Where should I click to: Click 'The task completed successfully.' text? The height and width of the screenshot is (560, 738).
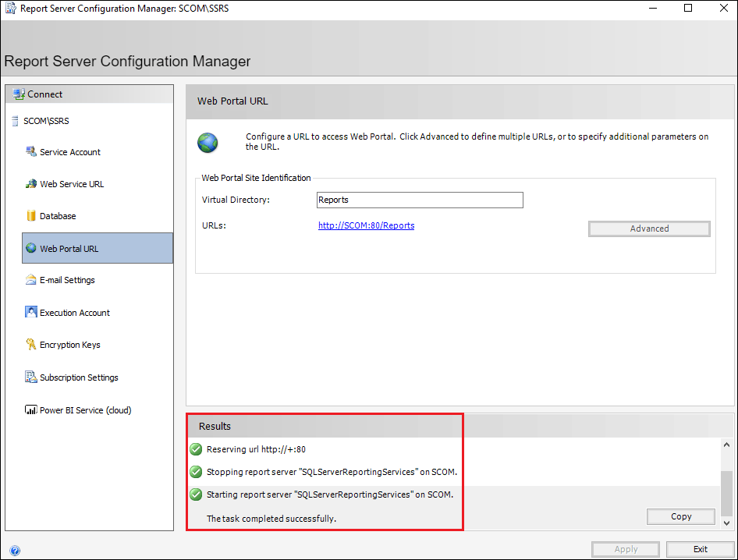[271, 519]
